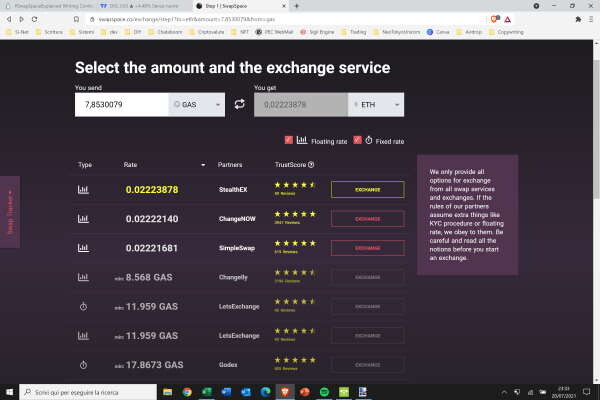
Task: Sort offers using the Rate column arrow
Action: (203, 165)
